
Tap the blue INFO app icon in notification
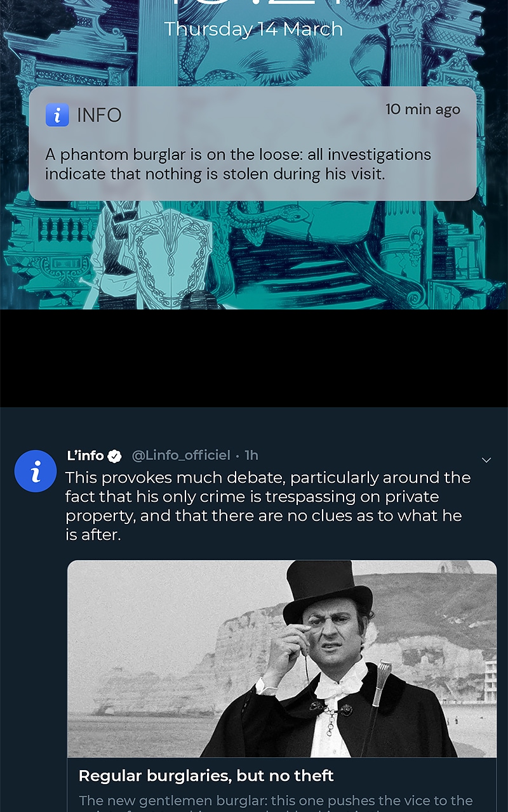coord(57,115)
